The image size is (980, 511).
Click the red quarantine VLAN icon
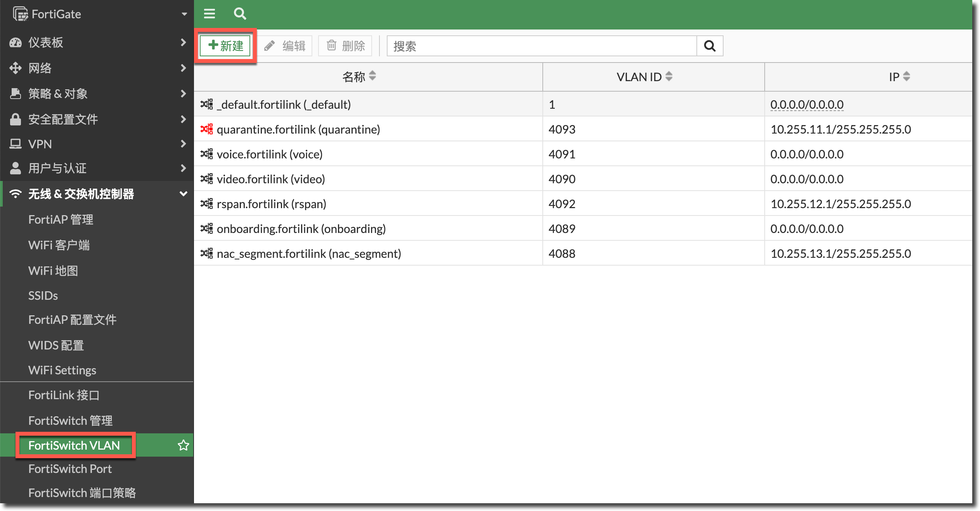(x=206, y=129)
